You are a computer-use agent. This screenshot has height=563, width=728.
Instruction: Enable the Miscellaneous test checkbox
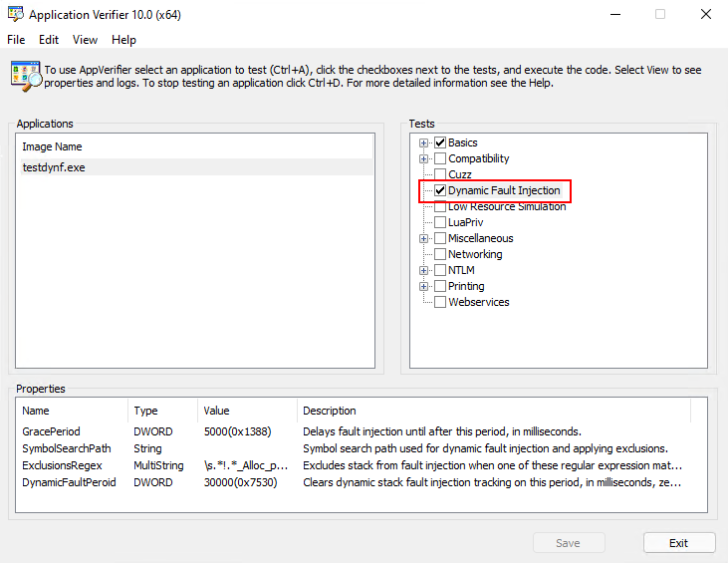(440, 238)
